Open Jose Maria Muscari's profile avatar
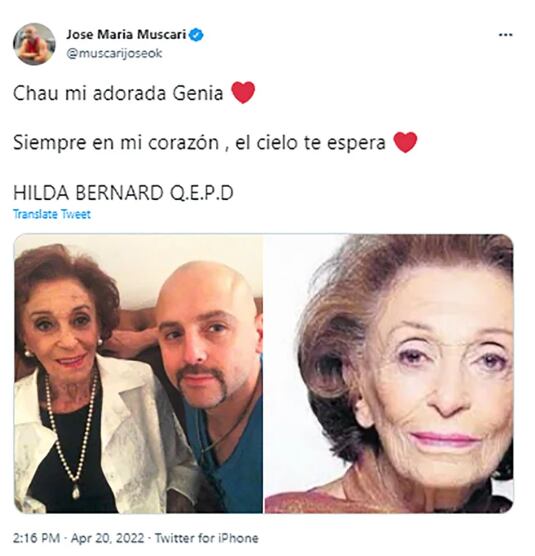Image resolution: width=535 pixels, height=556 pixels. (x=34, y=44)
